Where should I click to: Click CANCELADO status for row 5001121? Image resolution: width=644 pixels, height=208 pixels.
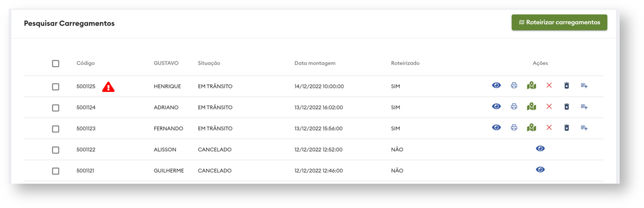tap(214, 171)
